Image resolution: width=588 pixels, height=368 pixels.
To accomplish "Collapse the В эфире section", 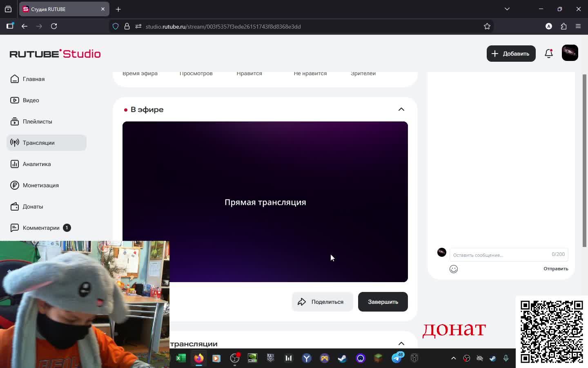I will 401,109.
